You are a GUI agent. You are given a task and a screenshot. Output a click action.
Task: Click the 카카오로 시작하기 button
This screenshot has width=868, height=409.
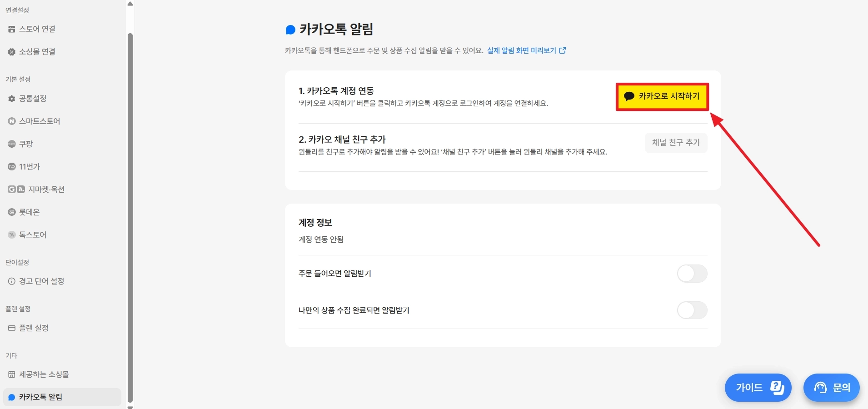point(662,96)
